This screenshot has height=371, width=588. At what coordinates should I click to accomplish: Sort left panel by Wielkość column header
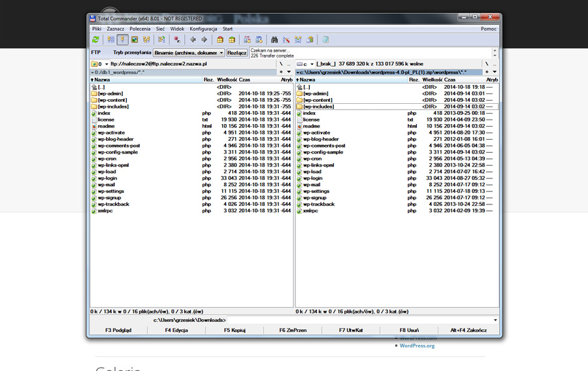point(227,80)
